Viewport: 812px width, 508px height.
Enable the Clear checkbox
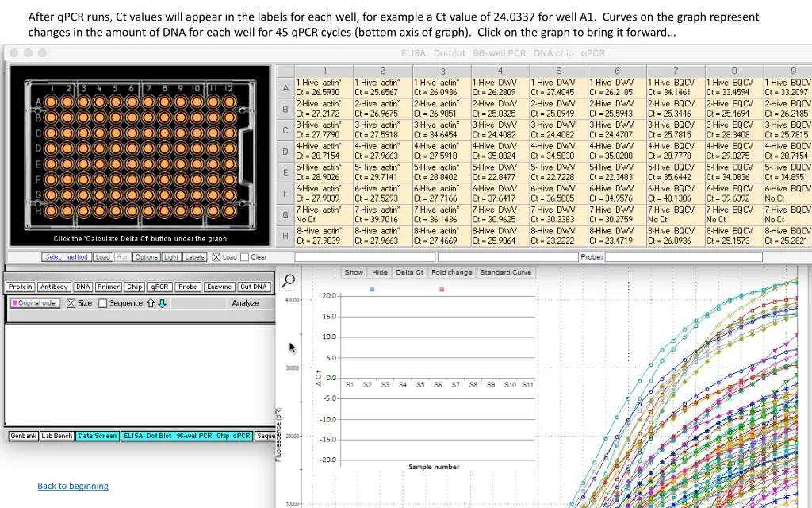(x=244, y=257)
